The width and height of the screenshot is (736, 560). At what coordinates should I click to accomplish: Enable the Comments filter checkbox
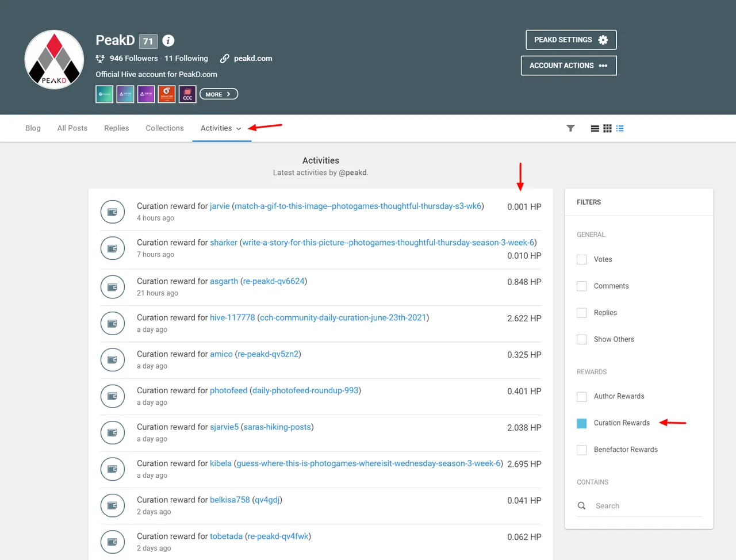(x=582, y=286)
